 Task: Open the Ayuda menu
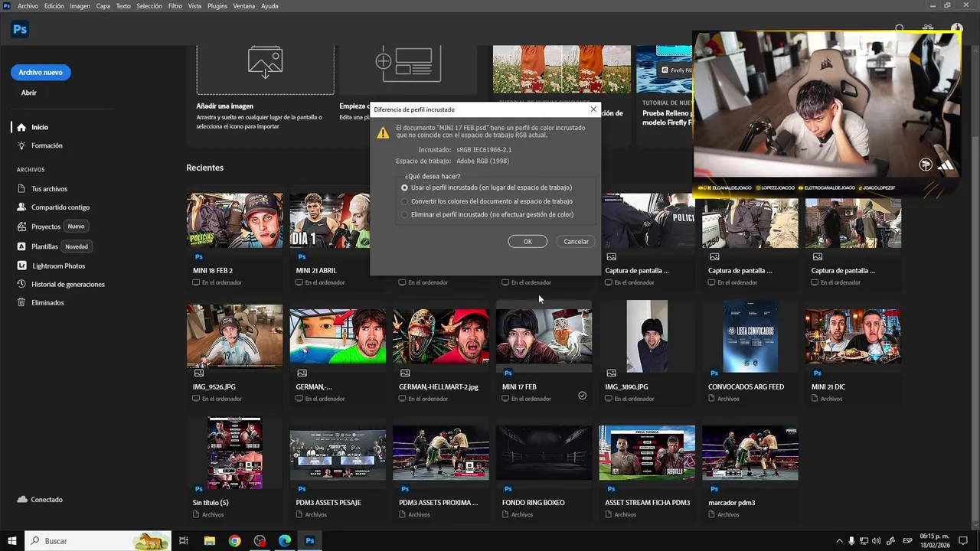click(x=269, y=6)
